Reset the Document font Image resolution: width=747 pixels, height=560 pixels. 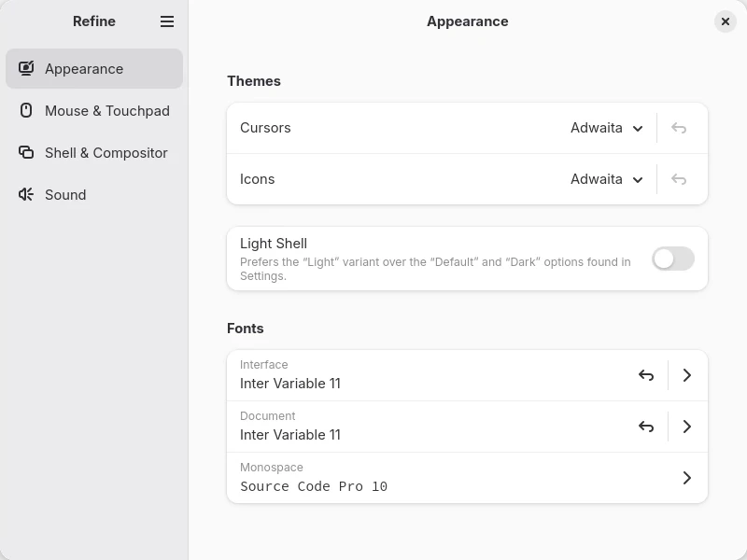645,427
